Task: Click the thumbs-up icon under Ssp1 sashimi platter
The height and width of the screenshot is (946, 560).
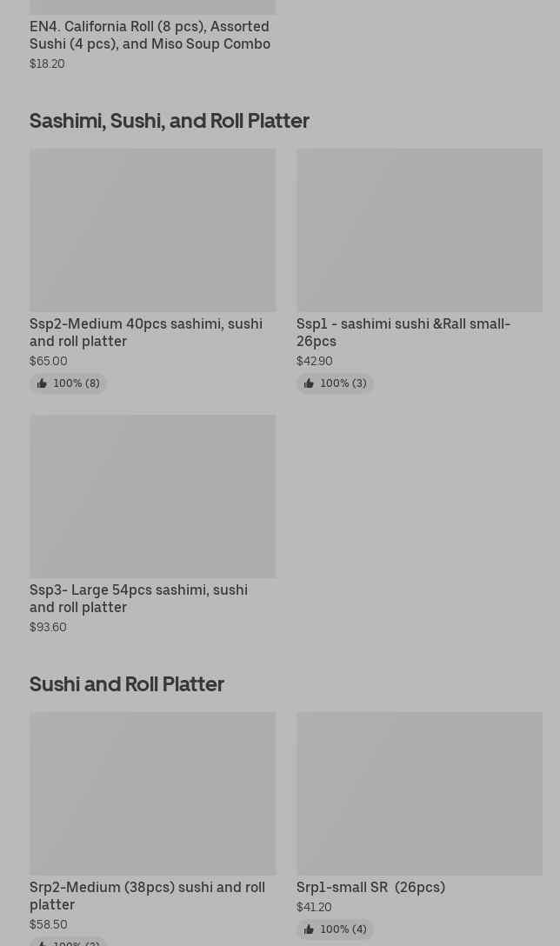Action: (309, 383)
